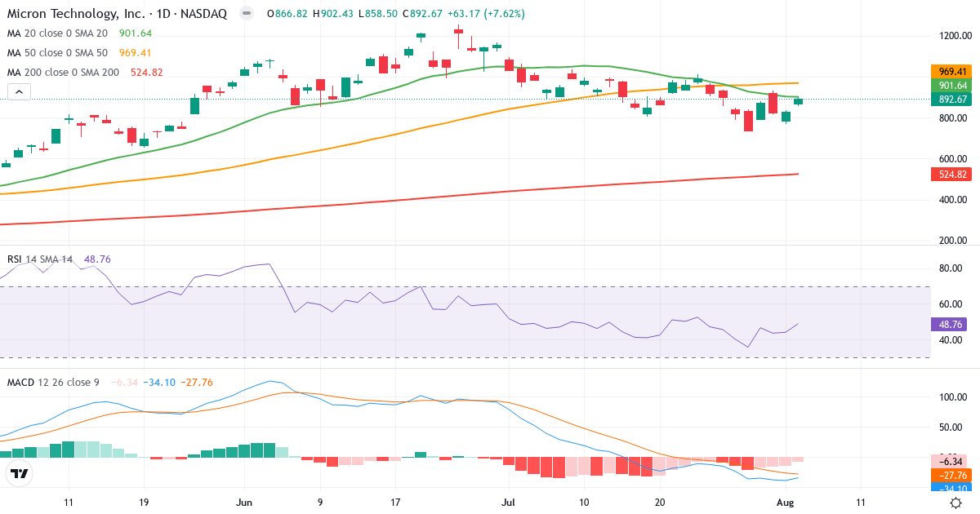980x514 pixels.
Task: Click the 50.00 MACD axis label
Action: [x=952, y=427]
